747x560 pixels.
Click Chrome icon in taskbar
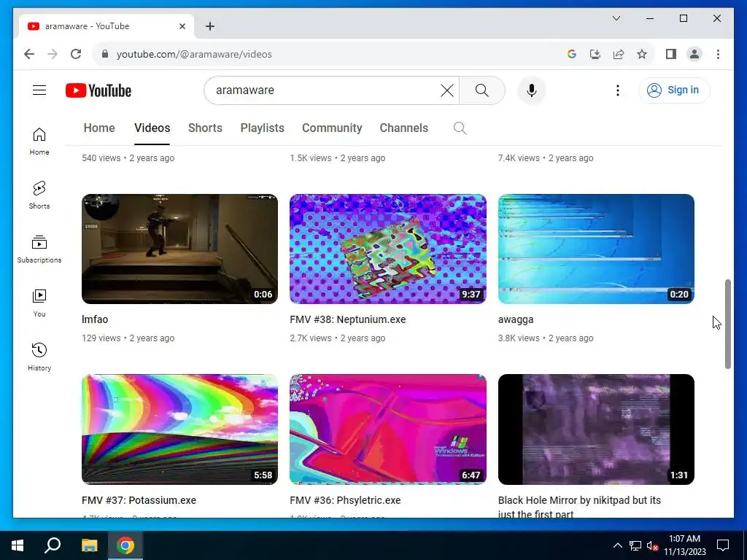click(x=125, y=545)
